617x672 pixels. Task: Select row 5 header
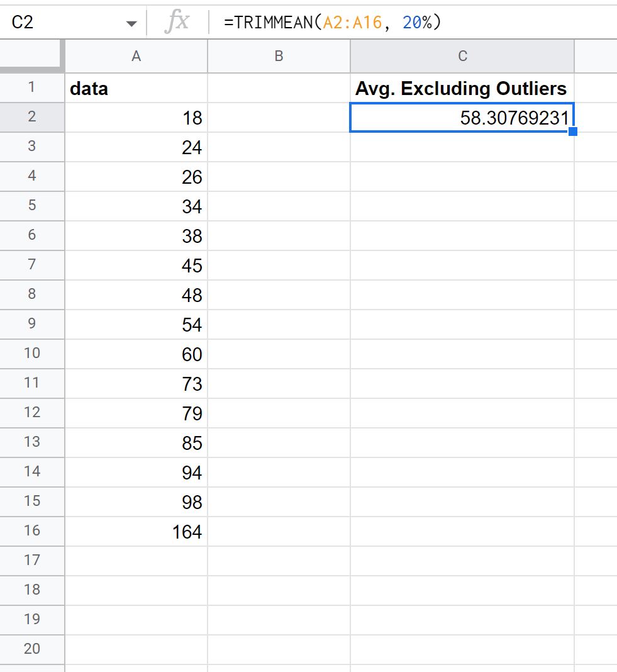click(32, 206)
